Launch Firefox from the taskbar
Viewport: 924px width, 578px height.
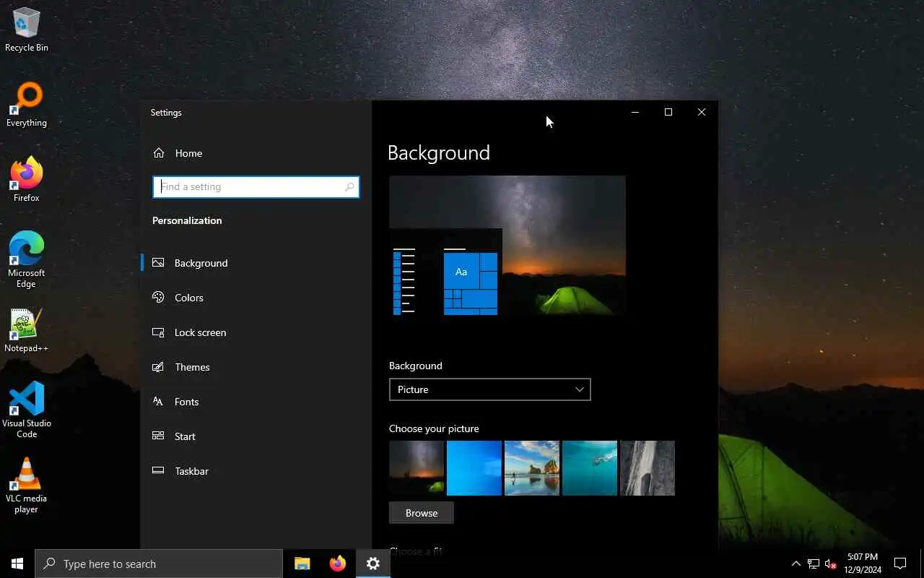[337, 564]
